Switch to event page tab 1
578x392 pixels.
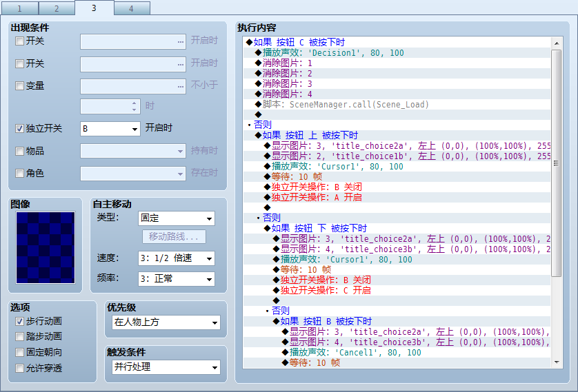point(19,8)
